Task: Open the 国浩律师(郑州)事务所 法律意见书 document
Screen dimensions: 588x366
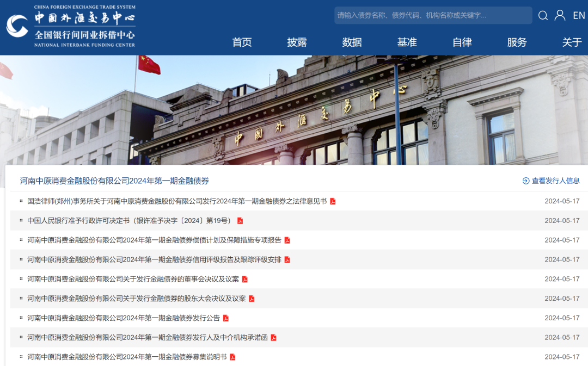Action: point(176,201)
